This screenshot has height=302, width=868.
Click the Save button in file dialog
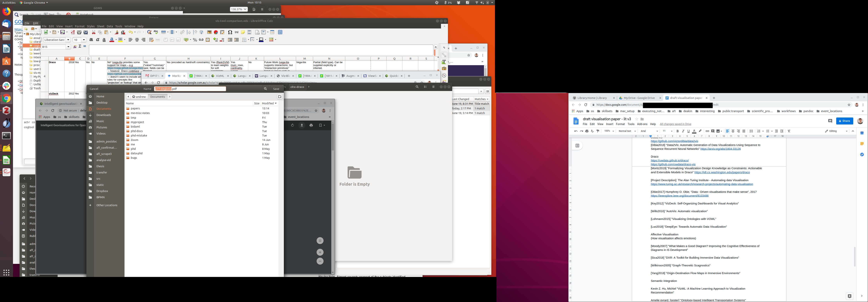pyautogui.click(x=276, y=89)
